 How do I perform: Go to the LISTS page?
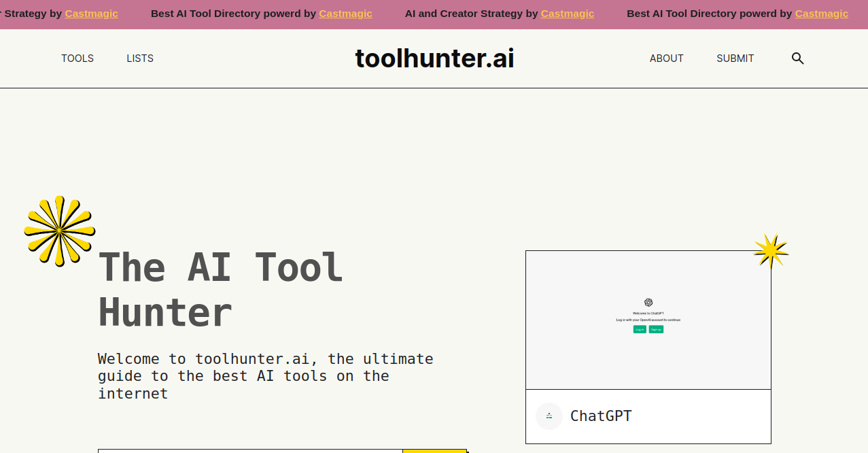click(x=140, y=58)
